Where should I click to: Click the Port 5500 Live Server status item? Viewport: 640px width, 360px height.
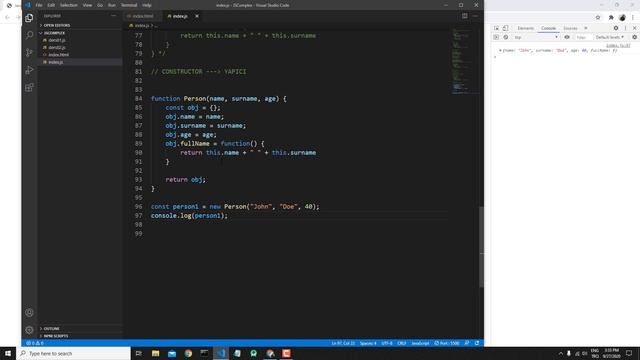(447, 343)
